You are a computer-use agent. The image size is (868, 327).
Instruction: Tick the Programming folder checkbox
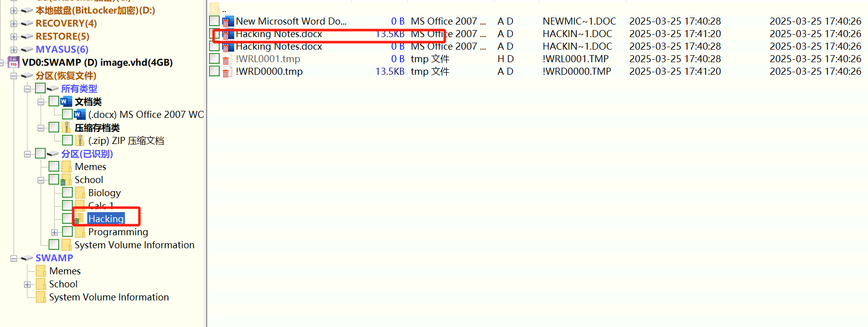[x=68, y=231]
